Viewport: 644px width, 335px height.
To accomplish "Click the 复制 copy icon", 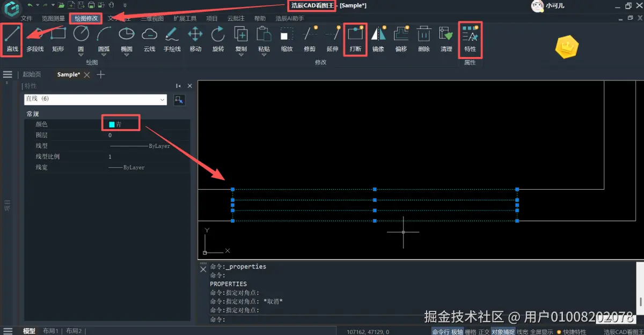I will point(241,34).
